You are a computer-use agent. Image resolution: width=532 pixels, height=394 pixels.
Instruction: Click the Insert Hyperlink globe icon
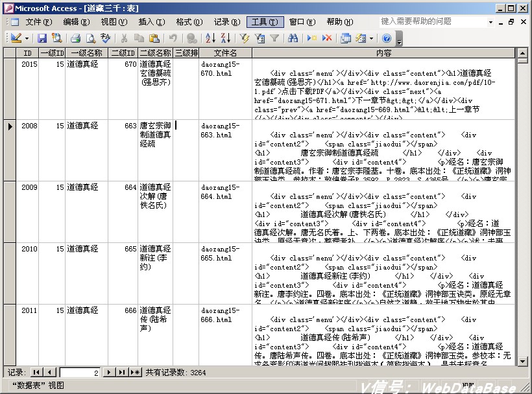191,38
